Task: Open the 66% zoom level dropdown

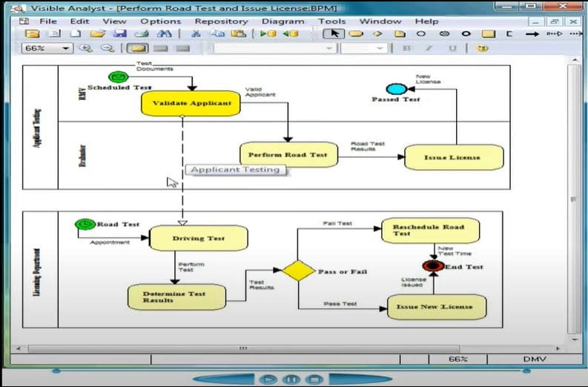Action: (x=66, y=48)
